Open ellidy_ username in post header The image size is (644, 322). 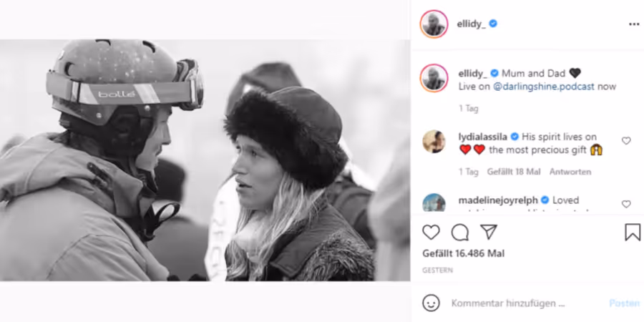(x=471, y=24)
